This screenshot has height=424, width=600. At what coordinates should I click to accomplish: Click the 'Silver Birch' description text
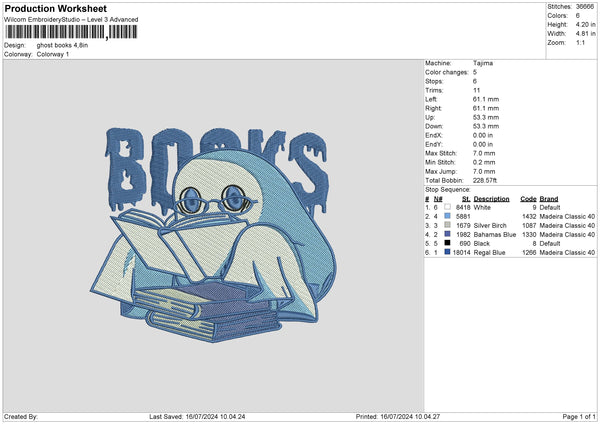490,225
